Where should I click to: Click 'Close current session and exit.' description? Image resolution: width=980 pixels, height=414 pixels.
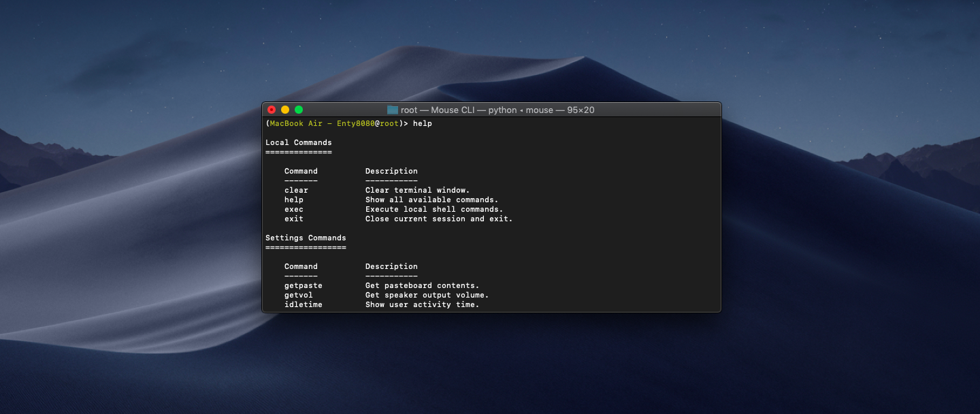coord(439,219)
